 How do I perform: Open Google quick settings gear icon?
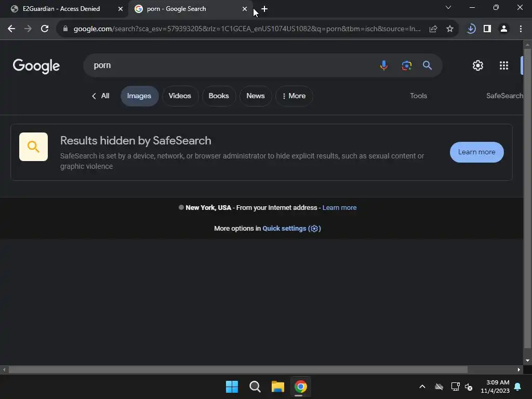coord(478,65)
